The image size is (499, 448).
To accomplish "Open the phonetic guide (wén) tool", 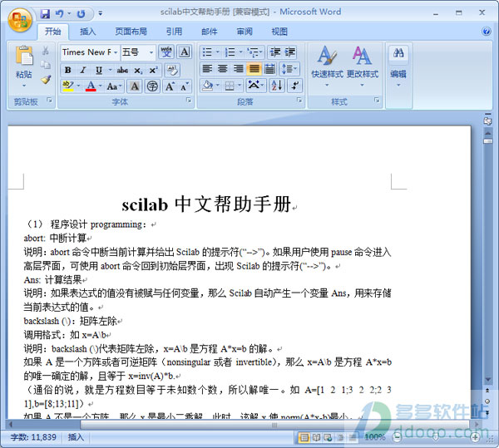I will coord(166,52).
